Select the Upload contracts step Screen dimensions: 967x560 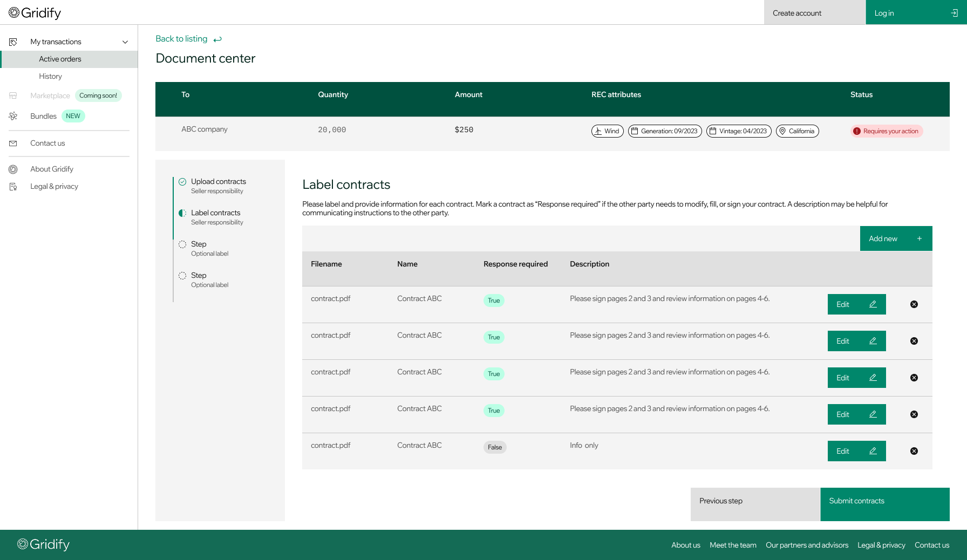click(x=219, y=186)
